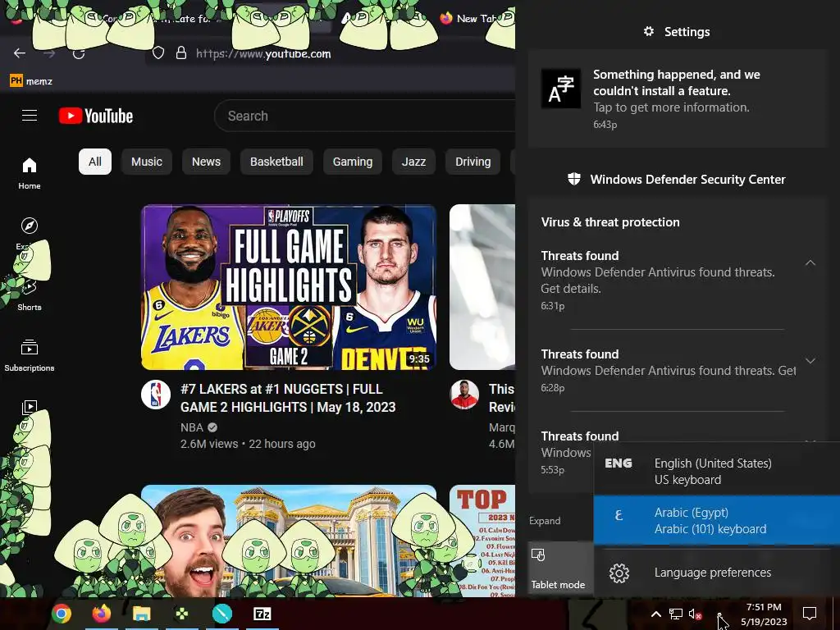Open the Lakers at Nuggets video title
The image size is (840, 630).
click(288, 398)
